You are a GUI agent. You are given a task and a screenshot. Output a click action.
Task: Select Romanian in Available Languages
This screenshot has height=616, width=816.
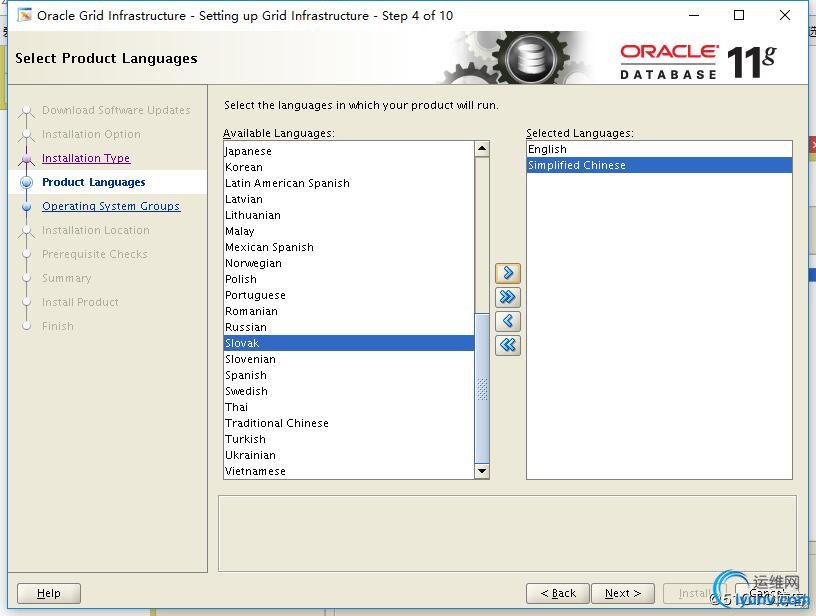click(x=349, y=311)
